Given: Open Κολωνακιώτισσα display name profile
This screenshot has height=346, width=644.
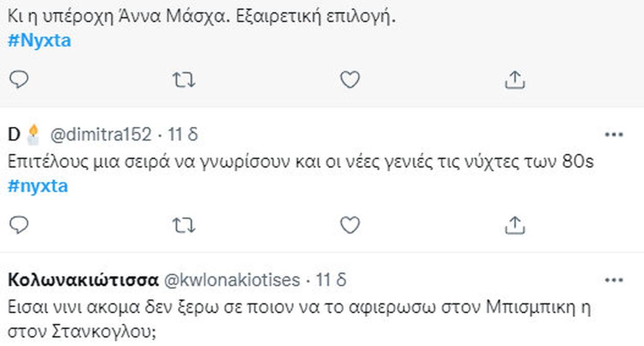Looking at the screenshot, I should [x=83, y=280].
